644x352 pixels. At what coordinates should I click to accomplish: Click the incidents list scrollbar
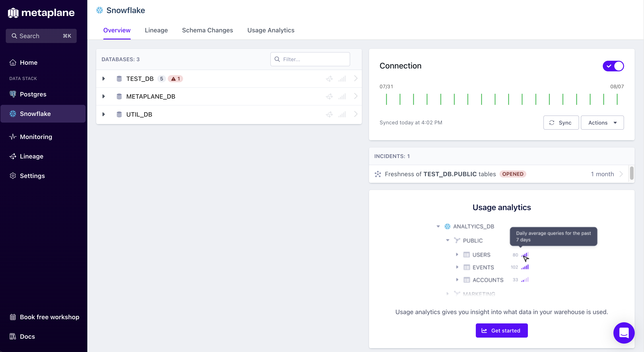632,173
